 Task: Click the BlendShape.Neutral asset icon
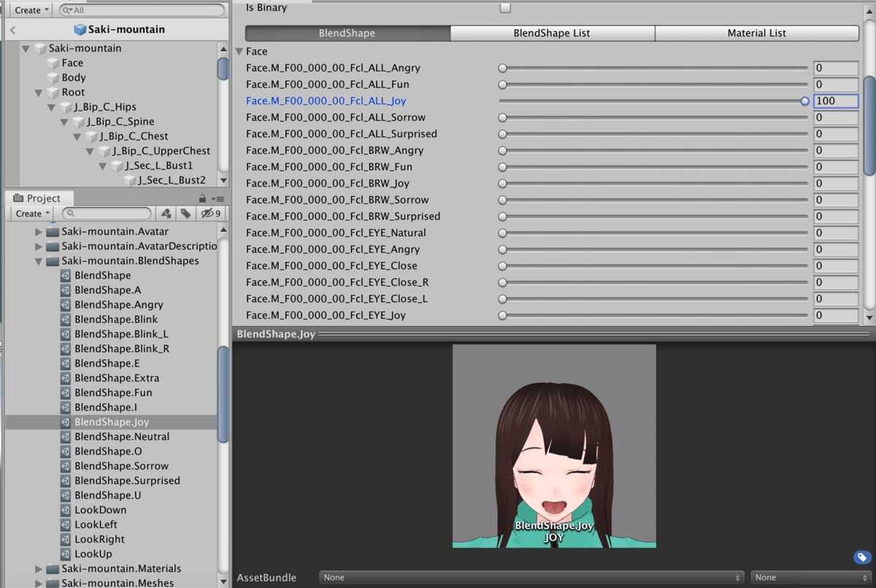(66, 436)
